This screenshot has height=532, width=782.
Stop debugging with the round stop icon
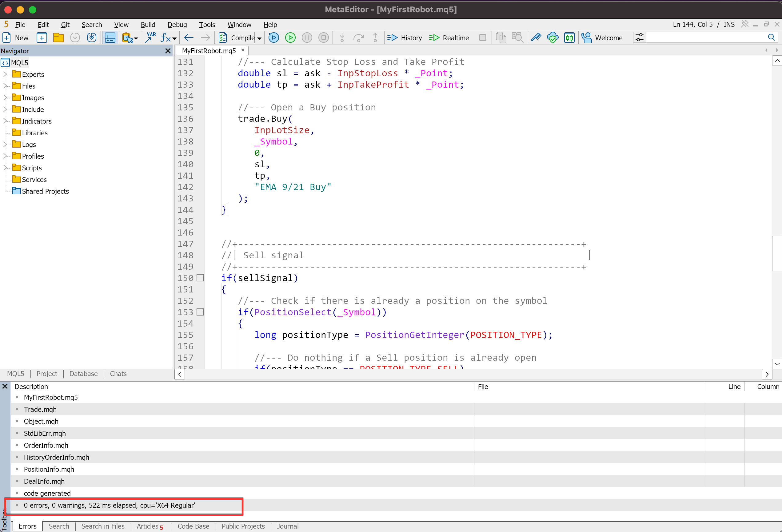(324, 38)
